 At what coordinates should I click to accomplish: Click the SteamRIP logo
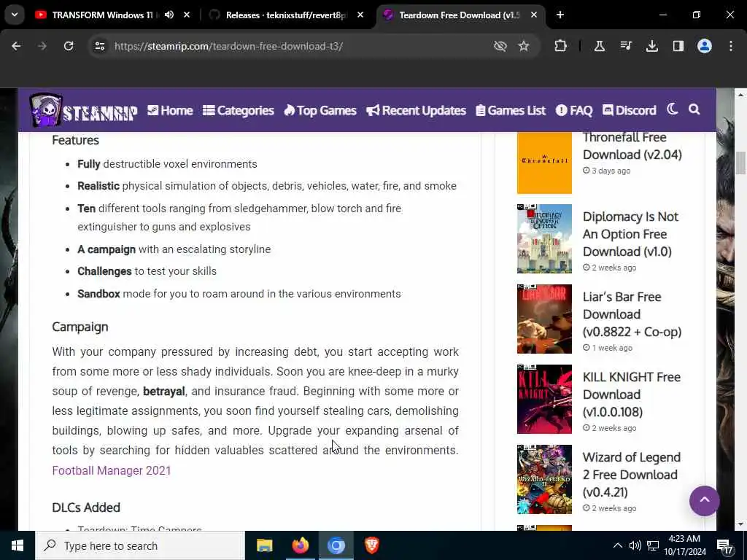point(83,110)
